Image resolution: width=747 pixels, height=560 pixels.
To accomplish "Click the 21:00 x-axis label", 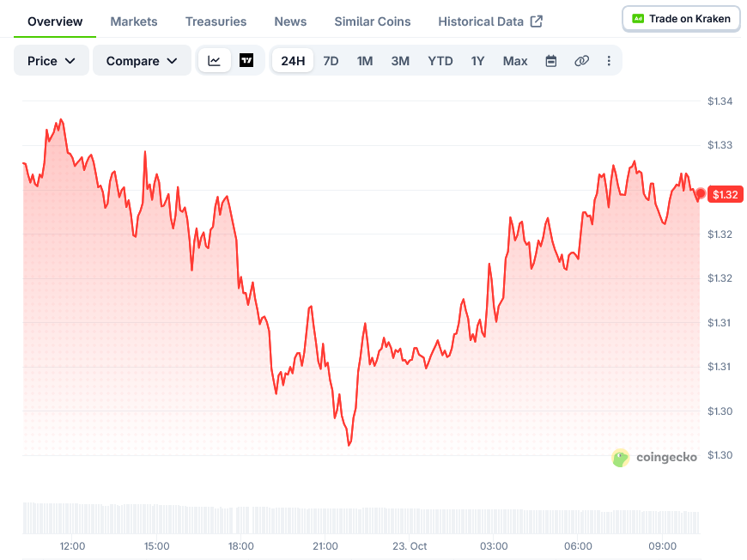I will (325, 546).
